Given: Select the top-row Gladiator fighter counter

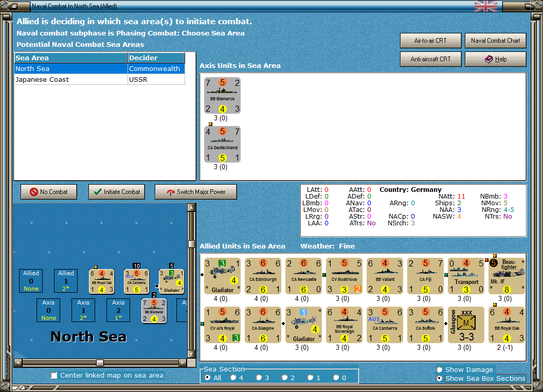Looking at the screenshot, I should pos(222,276).
